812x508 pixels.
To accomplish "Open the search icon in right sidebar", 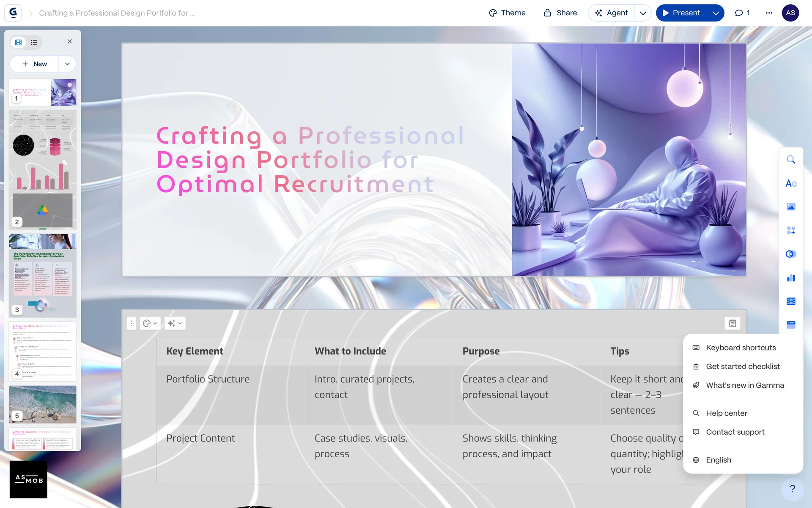I will click(x=790, y=160).
